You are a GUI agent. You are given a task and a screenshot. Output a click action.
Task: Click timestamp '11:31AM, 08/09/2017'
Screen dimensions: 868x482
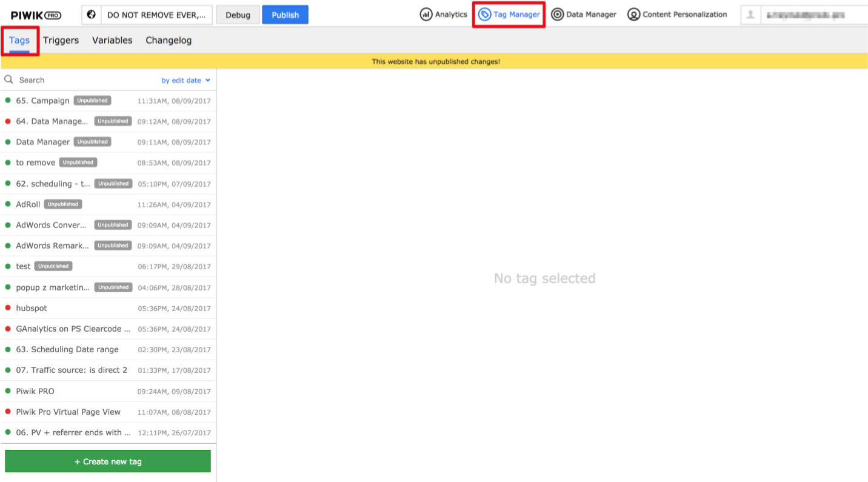(174, 101)
